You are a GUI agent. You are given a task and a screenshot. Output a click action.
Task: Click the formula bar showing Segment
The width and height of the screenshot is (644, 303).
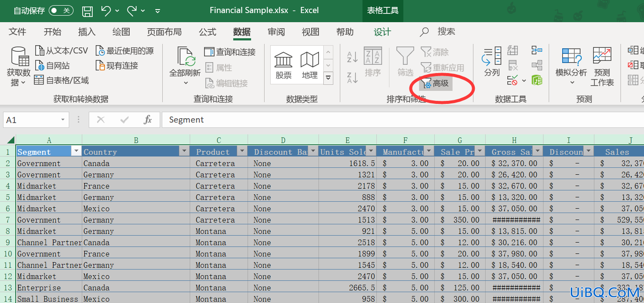[x=402, y=120]
